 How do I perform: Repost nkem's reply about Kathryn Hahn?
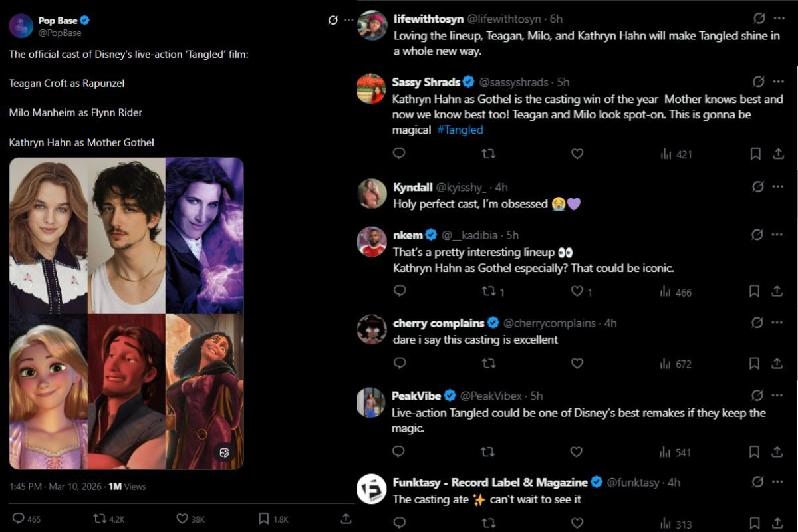coord(488,291)
